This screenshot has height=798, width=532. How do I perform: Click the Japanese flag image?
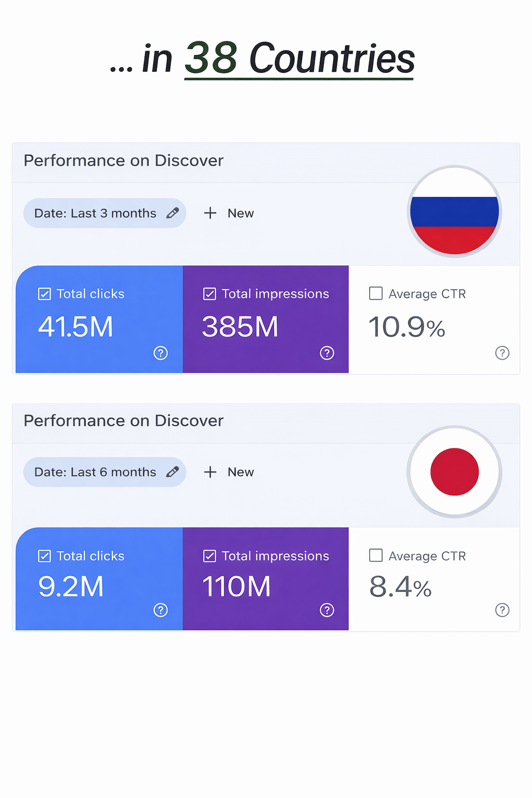[x=454, y=472]
